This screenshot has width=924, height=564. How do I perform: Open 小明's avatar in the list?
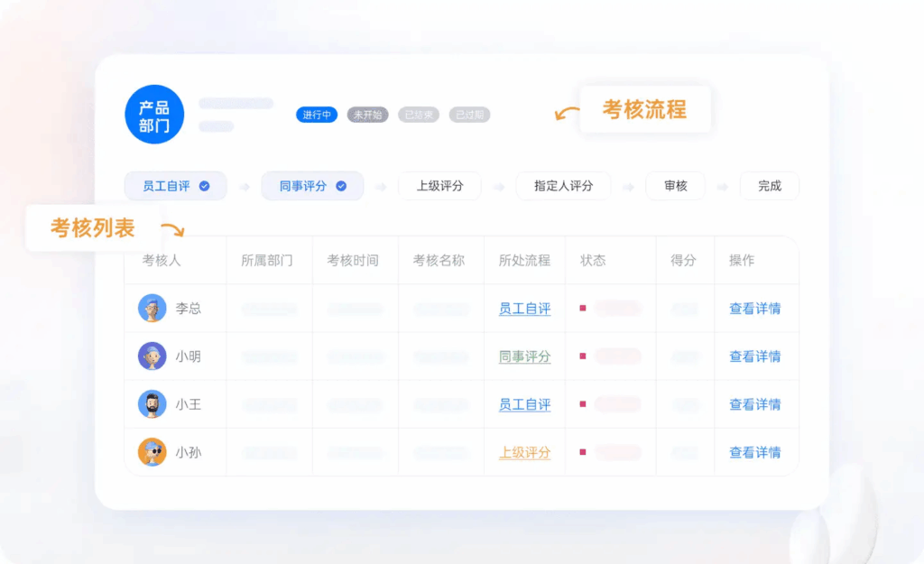point(152,356)
